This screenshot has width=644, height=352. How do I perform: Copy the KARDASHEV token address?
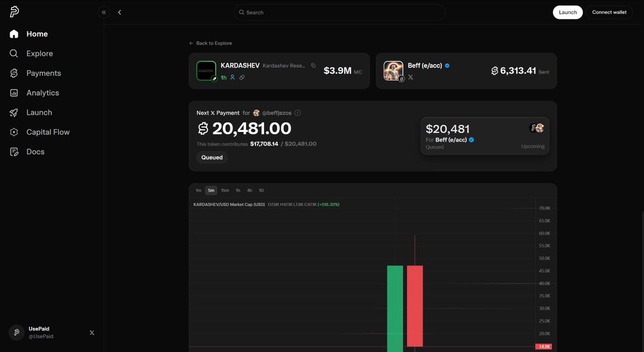pos(313,65)
